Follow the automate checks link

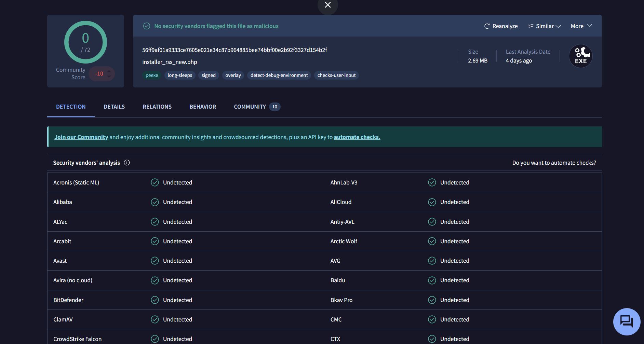click(357, 137)
